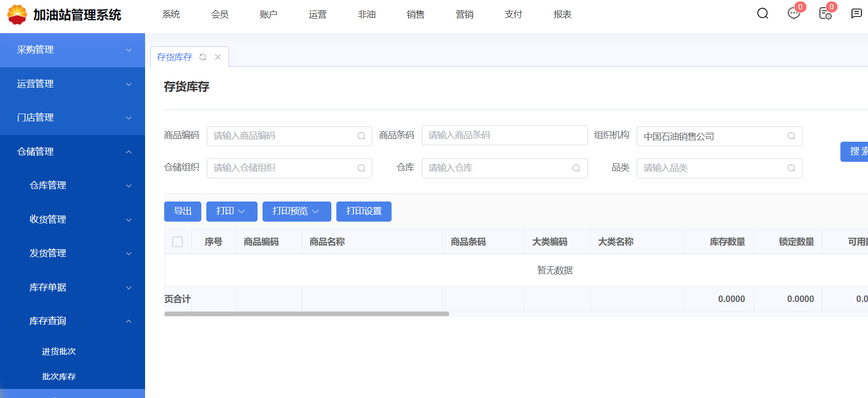868x398 pixels.
Task: Open the 会员 top menu
Action: pyautogui.click(x=219, y=15)
